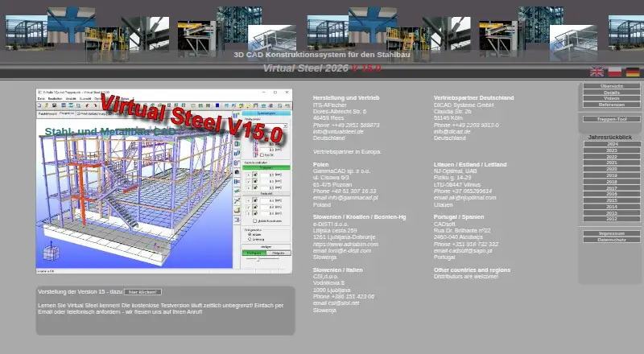
Task: Open the Details navigation button
Action: [x=612, y=93]
